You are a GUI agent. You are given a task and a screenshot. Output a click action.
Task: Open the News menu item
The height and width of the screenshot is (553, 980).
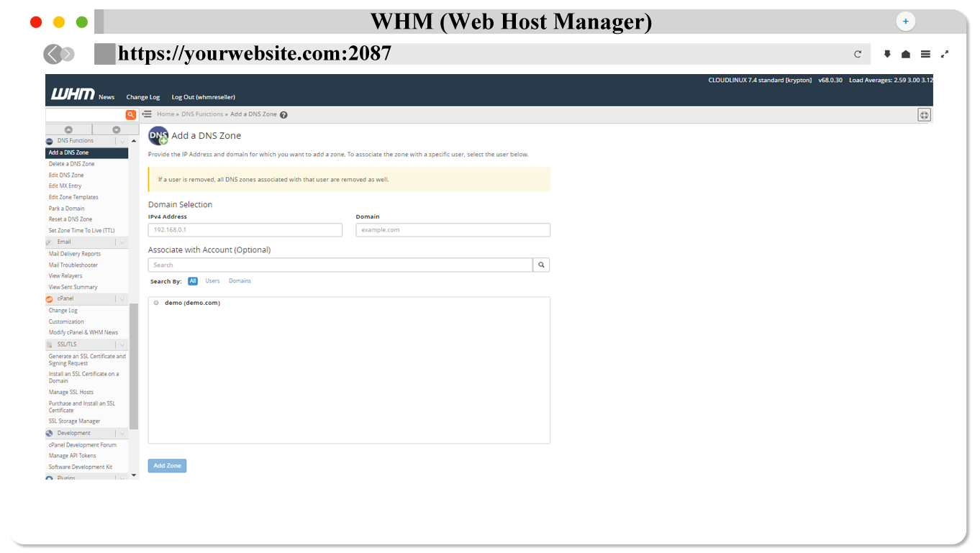tap(106, 97)
